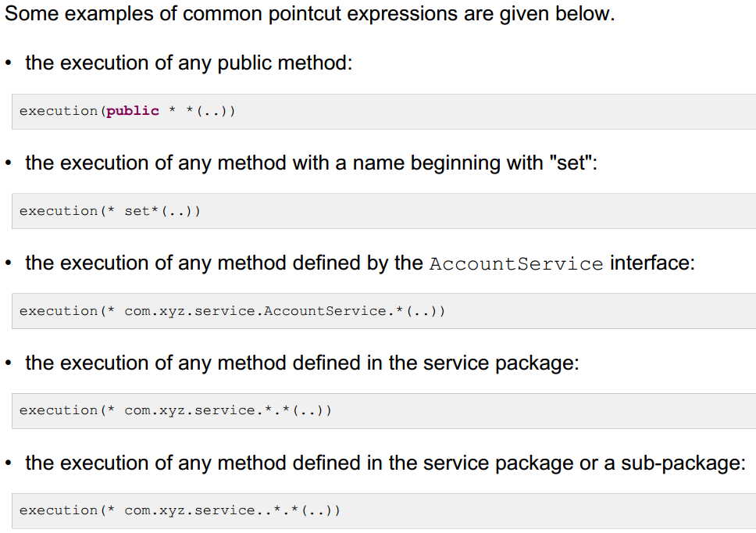Click the bullet point before the "set" method line
This screenshot has height=533, width=756.
point(8,164)
